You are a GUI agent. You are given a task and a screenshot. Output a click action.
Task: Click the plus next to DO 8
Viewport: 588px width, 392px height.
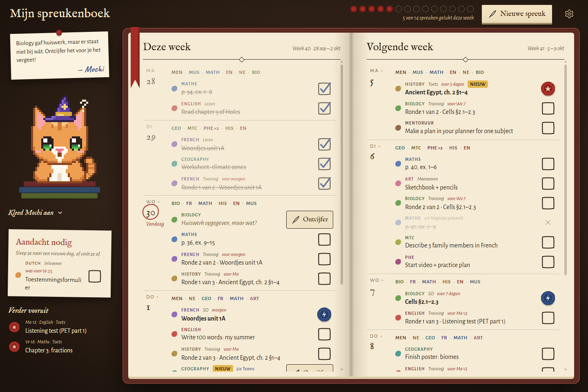(381, 336)
